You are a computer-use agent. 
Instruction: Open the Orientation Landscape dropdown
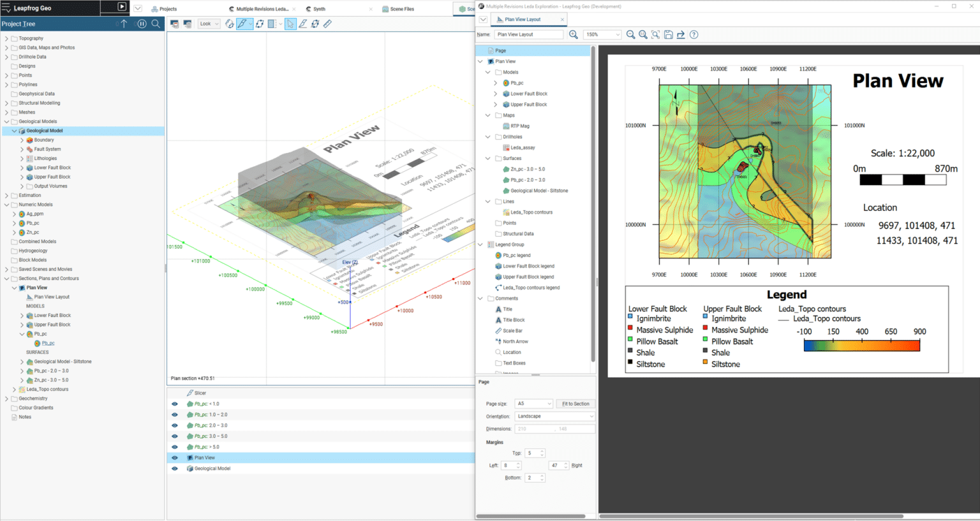[555, 416]
